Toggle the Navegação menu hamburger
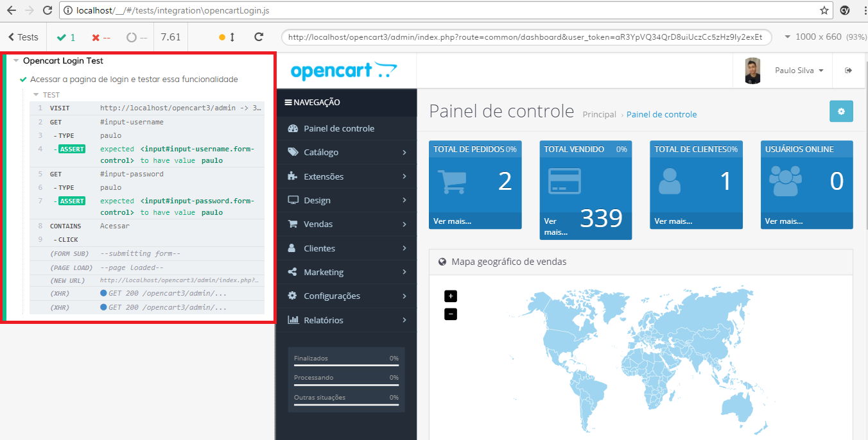Viewport: 868px width, 440px height. (x=288, y=102)
